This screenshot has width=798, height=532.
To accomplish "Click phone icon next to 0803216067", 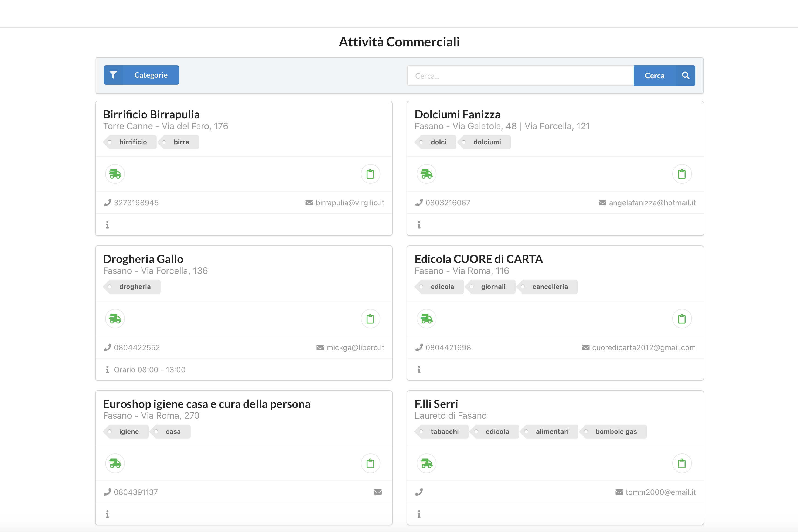I will (419, 203).
